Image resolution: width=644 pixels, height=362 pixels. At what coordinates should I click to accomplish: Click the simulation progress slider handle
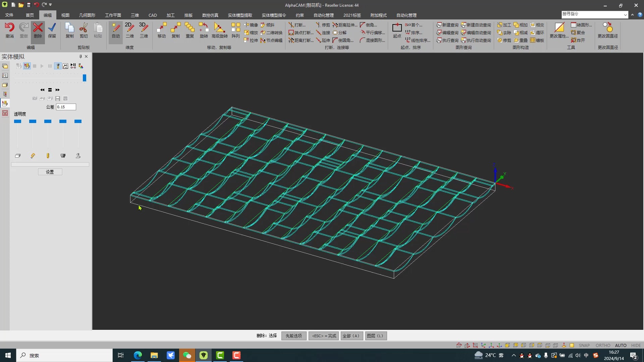pos(85,78)
